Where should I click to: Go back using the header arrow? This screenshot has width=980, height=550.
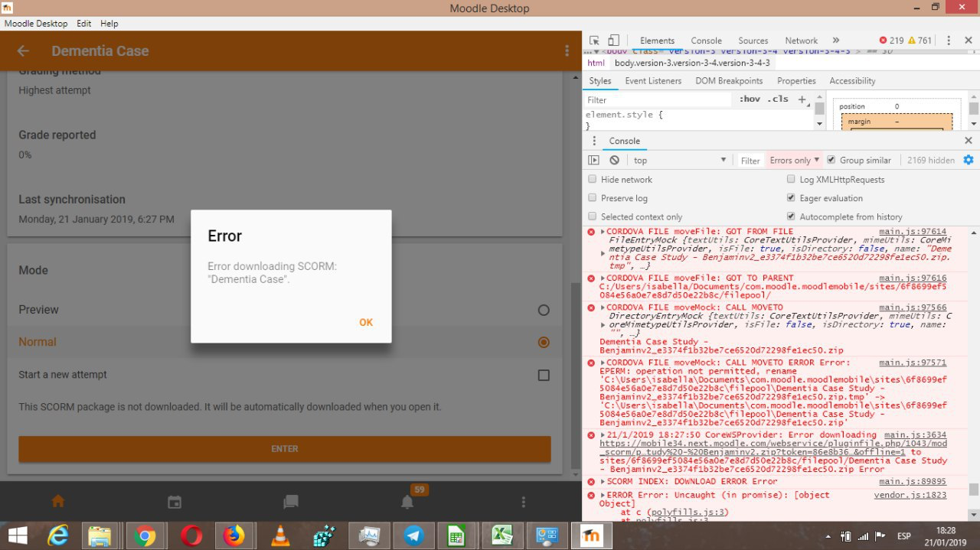tap(23, 51)
